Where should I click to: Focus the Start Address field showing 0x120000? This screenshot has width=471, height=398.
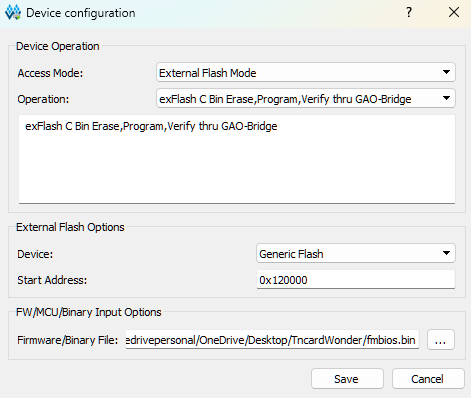tap(356, 279)
